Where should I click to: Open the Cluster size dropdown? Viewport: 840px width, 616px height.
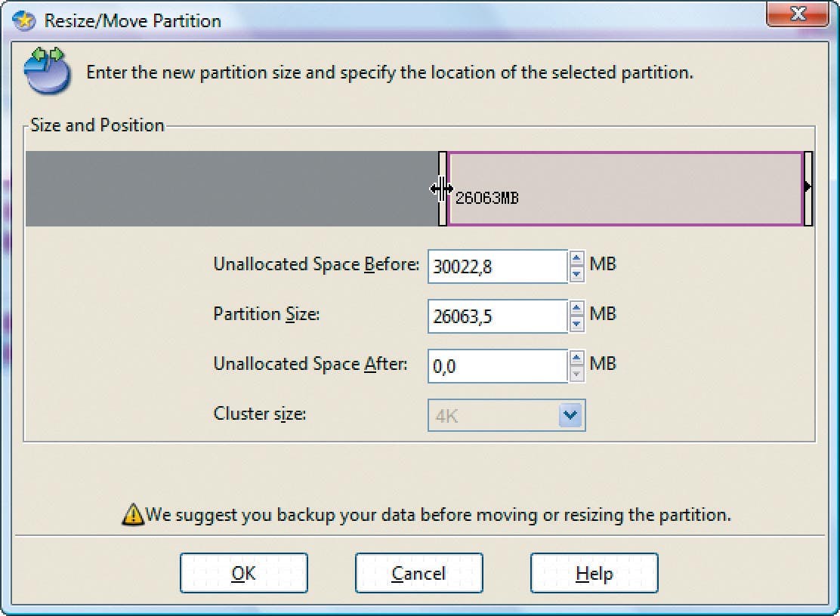click(x=571, y=415)
